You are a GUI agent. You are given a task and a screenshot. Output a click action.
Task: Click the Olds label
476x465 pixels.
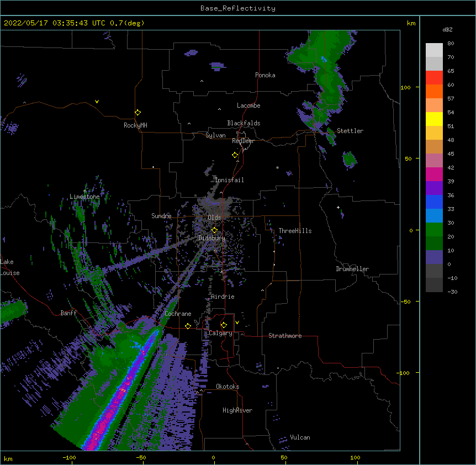point(214,218)
